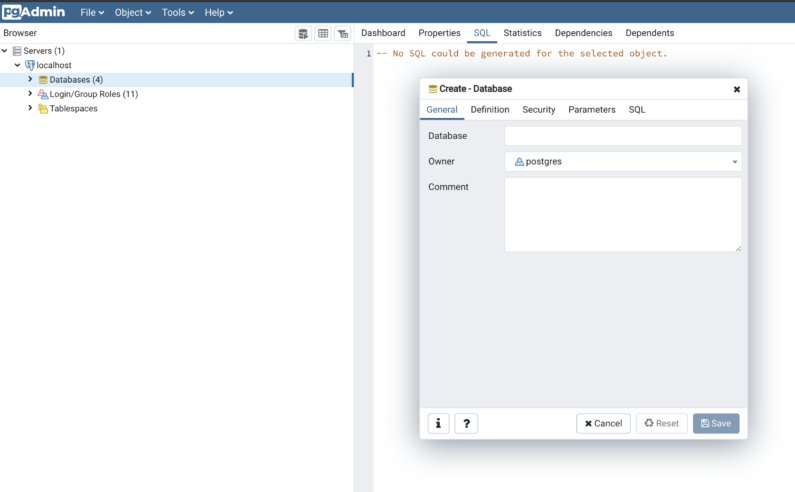The width and height of the screenshot is (795, 492).
Task: Click the Comment box resize handle
Action: pos(738,248)
